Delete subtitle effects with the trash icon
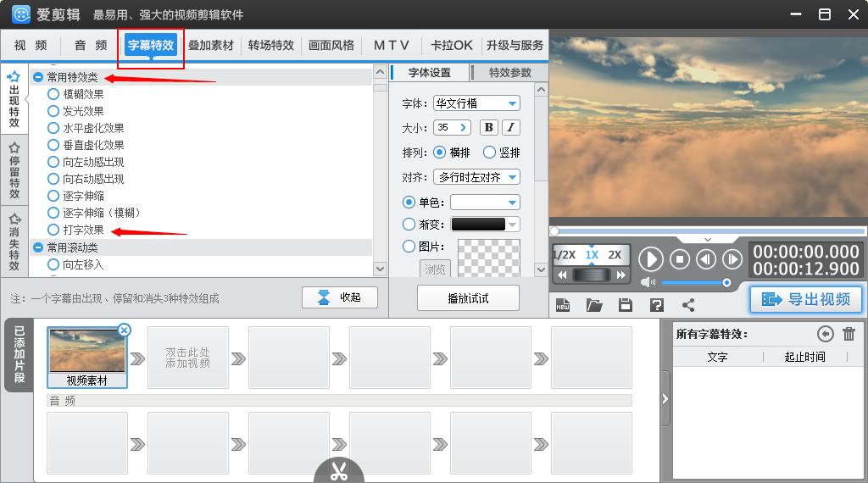Viewport: 868px width, 483px height. click(849, 334)
